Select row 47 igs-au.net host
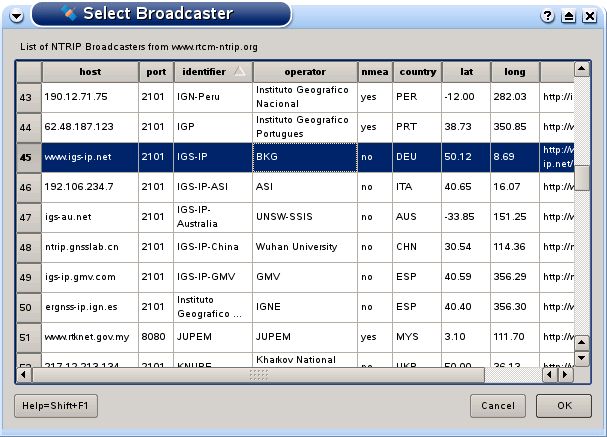607x437 pixels. 89,217
